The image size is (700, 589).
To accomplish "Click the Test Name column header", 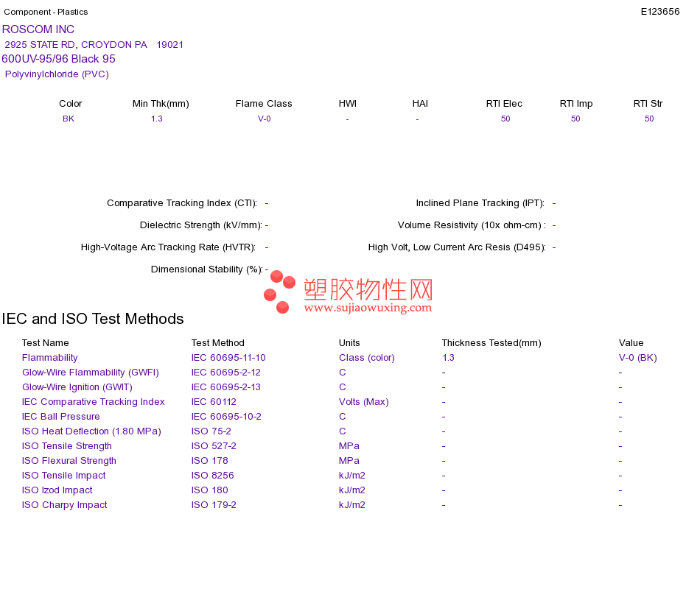I will pos(46,342).
